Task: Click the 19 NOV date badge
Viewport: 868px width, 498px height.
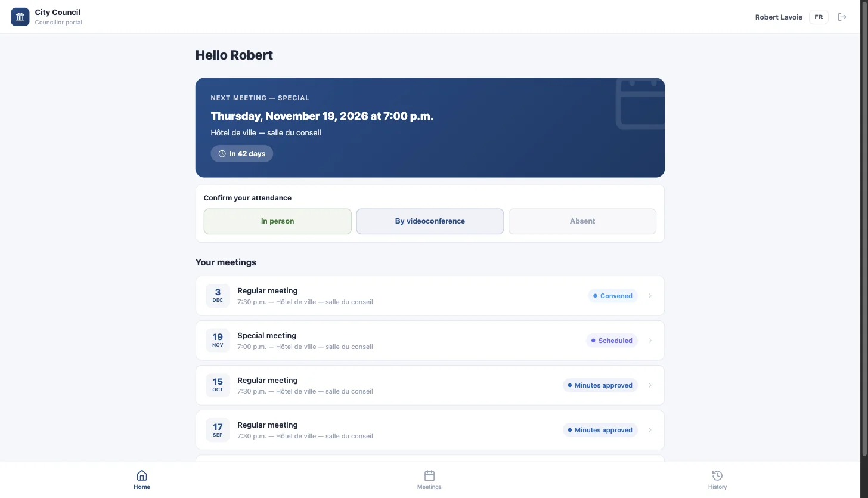Action: pos(218,340)
